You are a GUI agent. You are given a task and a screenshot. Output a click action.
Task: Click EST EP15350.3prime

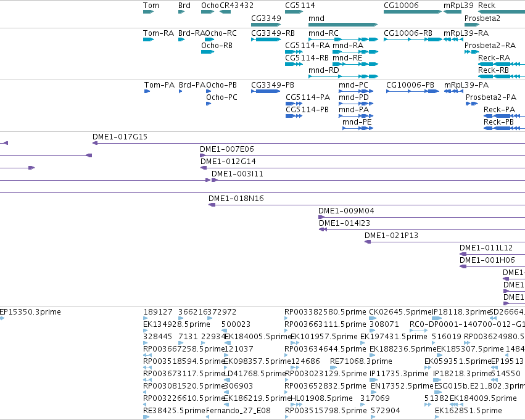2,318
